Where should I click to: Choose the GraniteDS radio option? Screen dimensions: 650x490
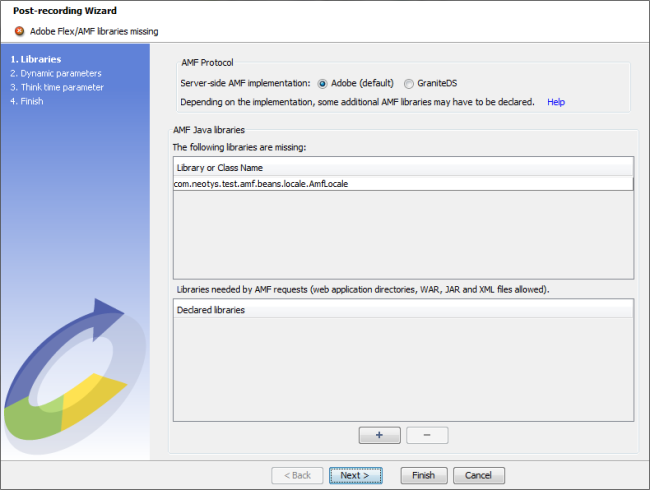tap(409, 84)
